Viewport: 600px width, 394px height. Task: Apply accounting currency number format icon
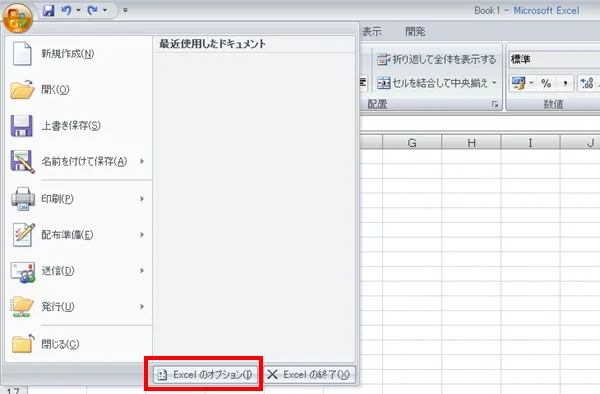518,83
